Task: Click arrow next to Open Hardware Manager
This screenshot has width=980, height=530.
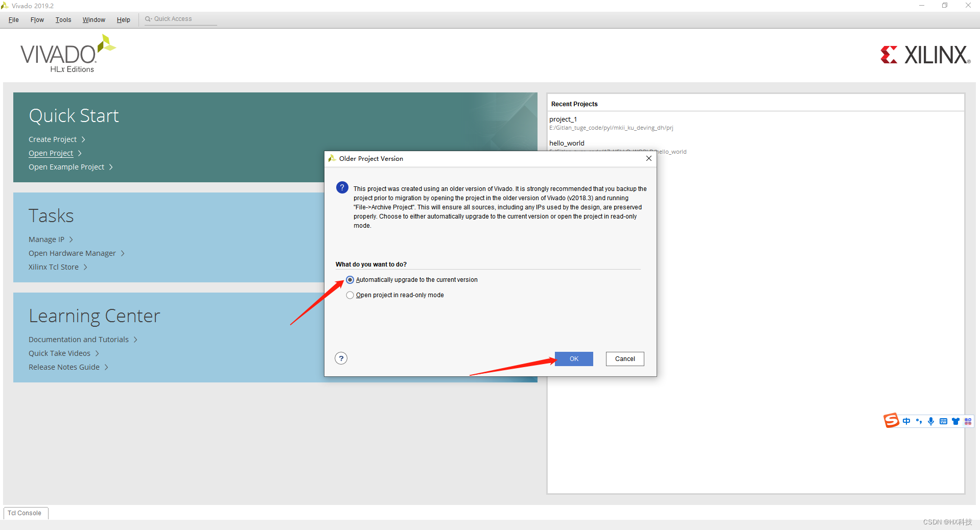Action: coord(123,253)
